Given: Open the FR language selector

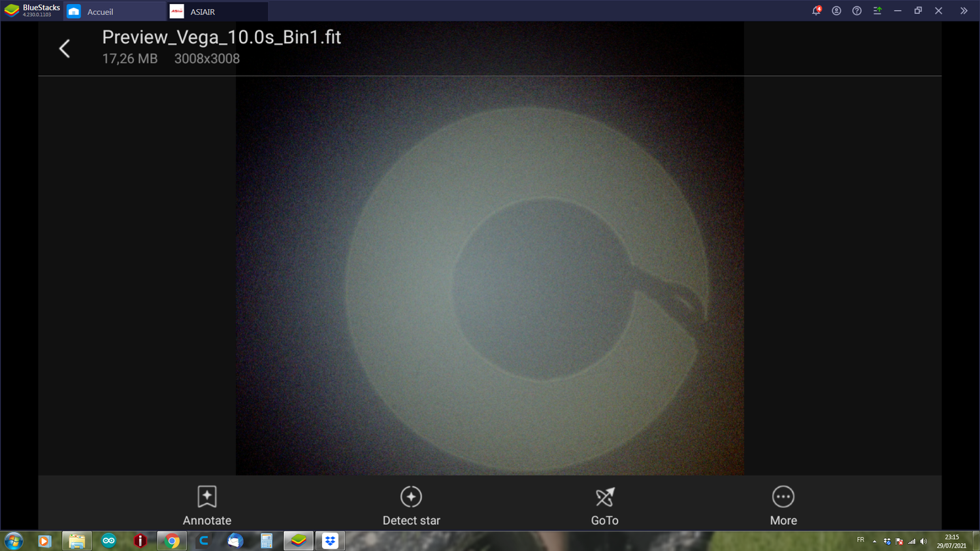Looking at the screenshot, I should [x=860, y=541].
